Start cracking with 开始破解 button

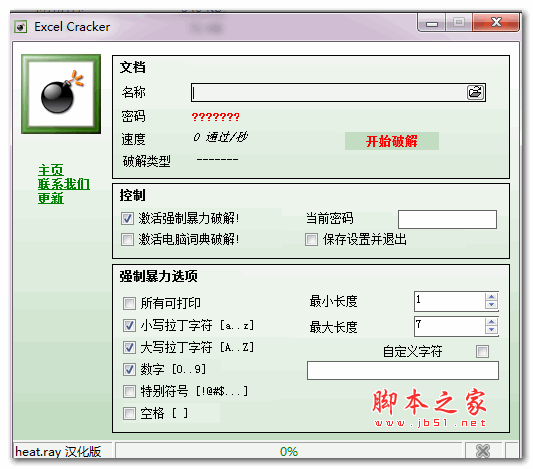click(x=392, y=141)
